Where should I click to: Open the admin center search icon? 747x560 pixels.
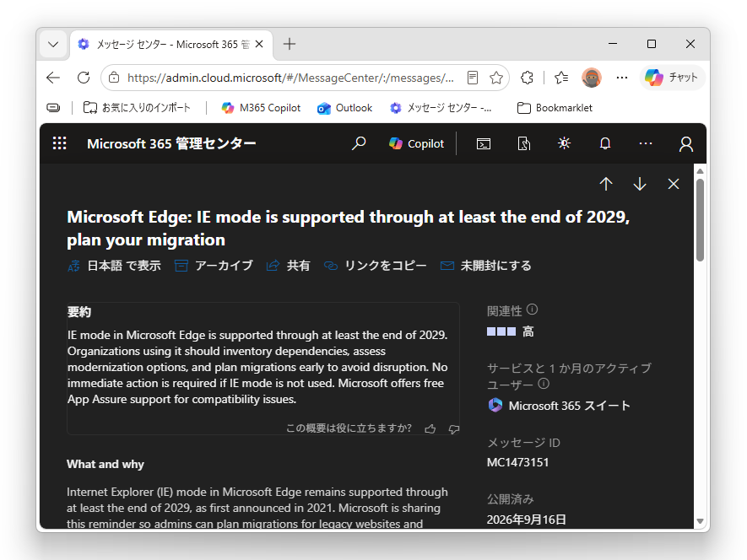[359, 143]
